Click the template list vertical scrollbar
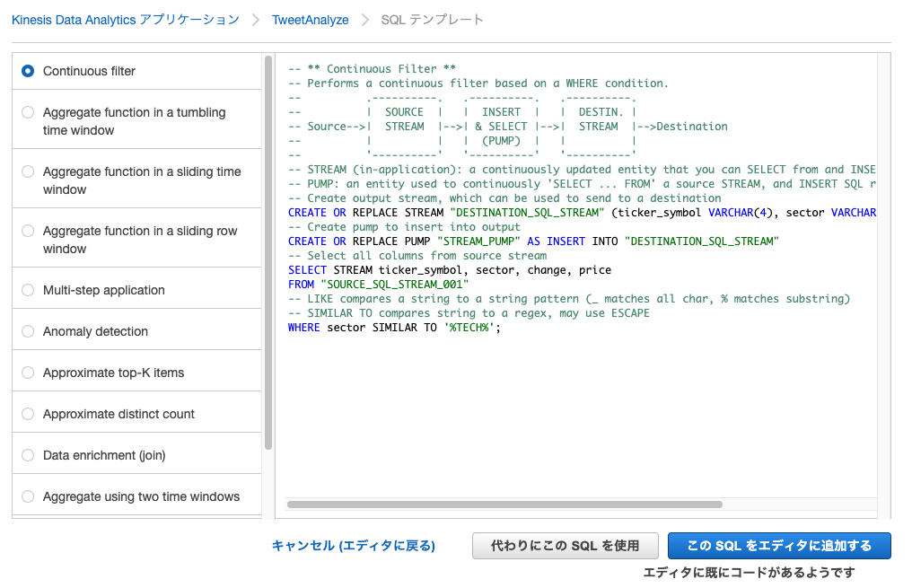Image resolution: width=912 pixels, height=588 pixels. pyautogui.click(x=268, y=253)
